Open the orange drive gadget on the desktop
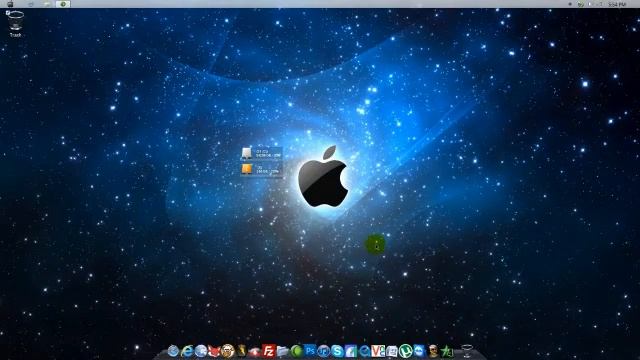Screen dimensions: 640x360 point(261,169)
